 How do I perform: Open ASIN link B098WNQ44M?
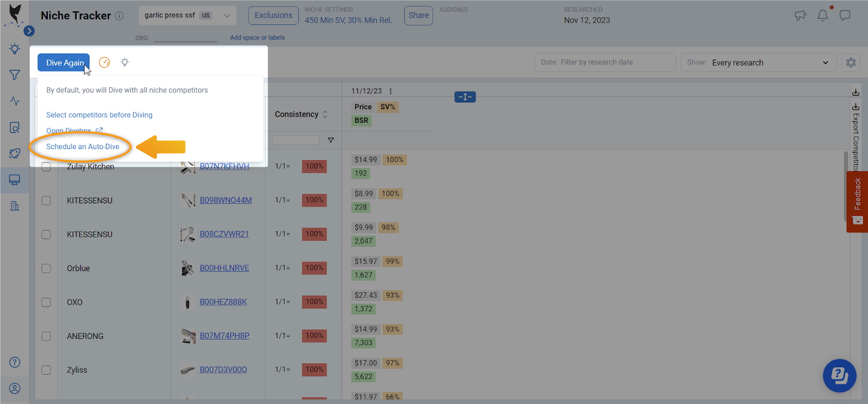pos(226,200)
